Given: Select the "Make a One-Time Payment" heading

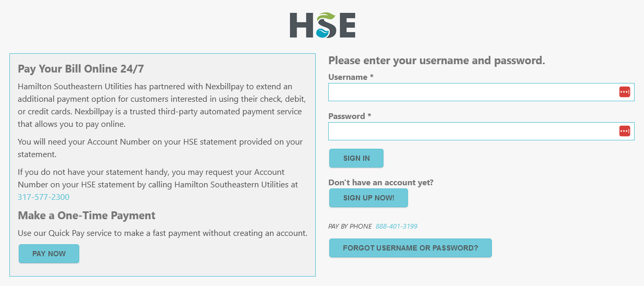Looking at the screenshot, I should 86,216.
